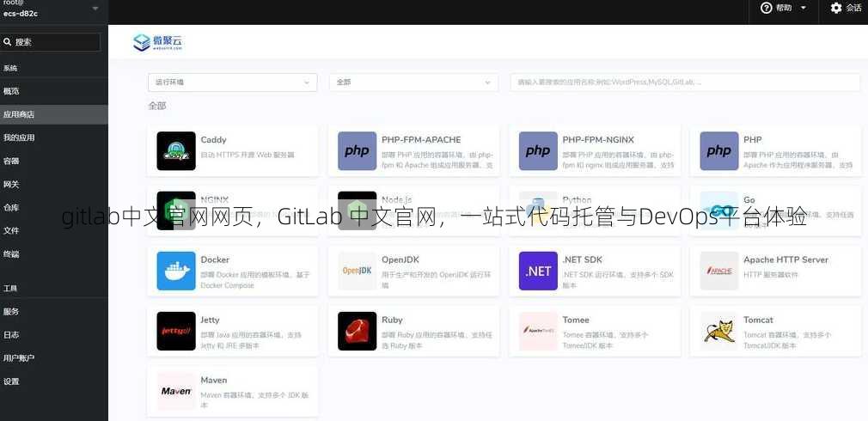Click the PHP-FPM-APACHE php icon
Image resolution: width=868 pixels, height=421 pixels.
pos(357,150)
